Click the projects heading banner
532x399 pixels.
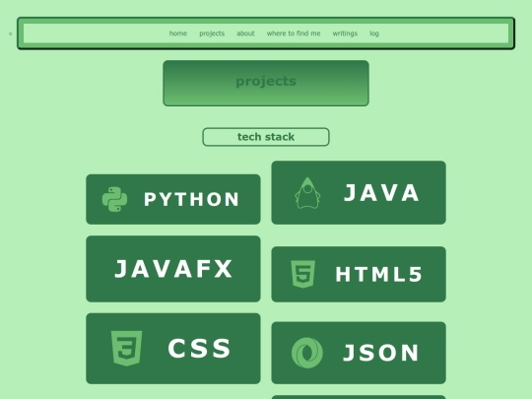(x=266, y=83)
